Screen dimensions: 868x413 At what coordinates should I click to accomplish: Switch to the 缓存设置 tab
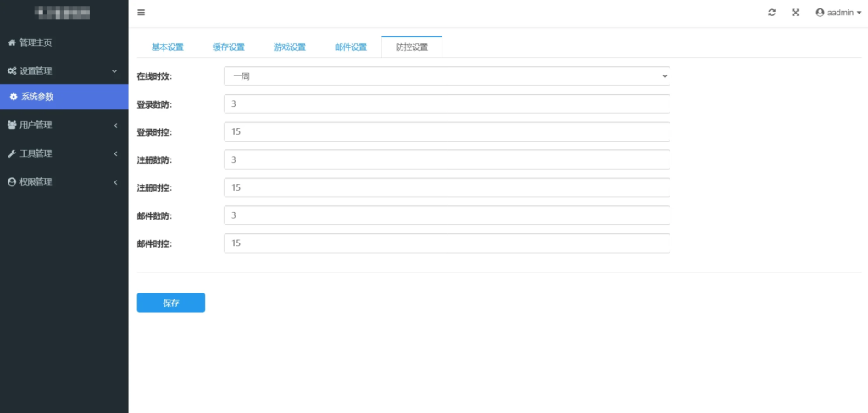click(228, 47)
